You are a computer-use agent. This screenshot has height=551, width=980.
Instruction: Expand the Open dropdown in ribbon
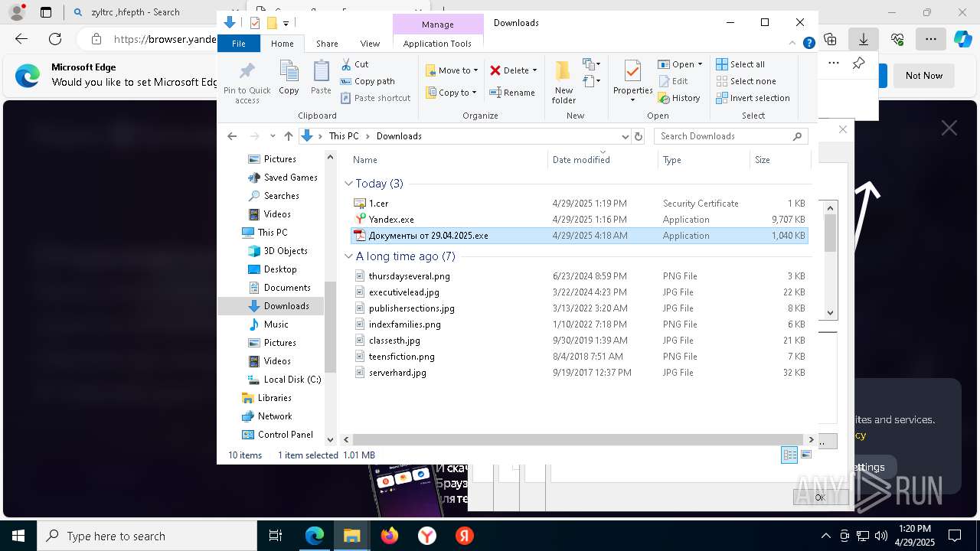point(680,64)
